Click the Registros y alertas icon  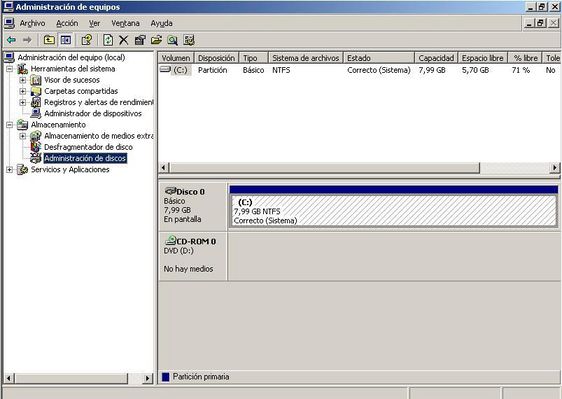[x=35, y=102]
